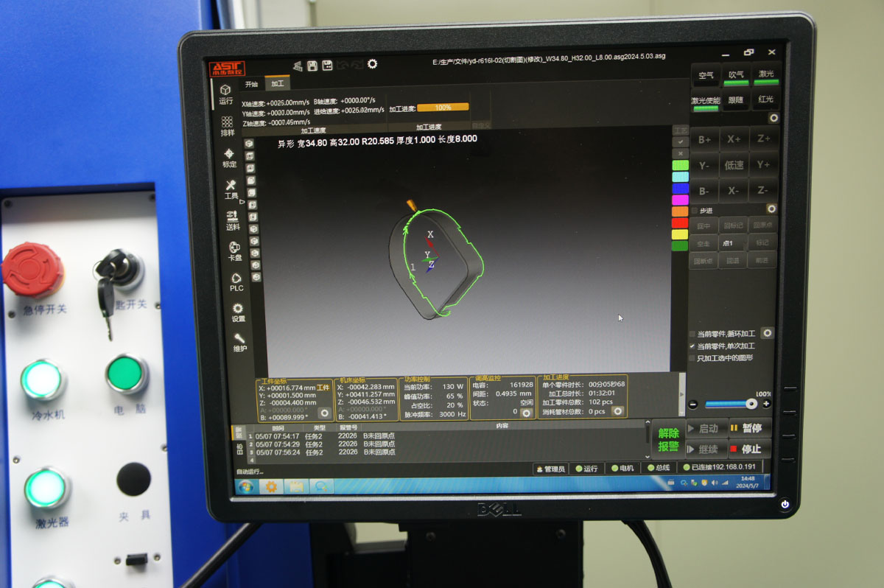Screen dimensions: 884x588
Task: Enable the 步进 step checkbox
Action: [695, 211]
